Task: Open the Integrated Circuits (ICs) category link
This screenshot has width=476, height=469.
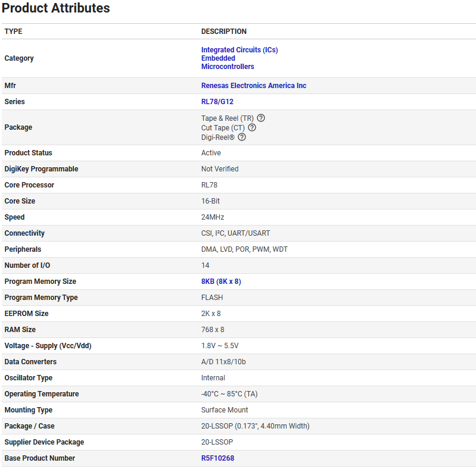Action: pyautogui.click(x=239, y=50)
